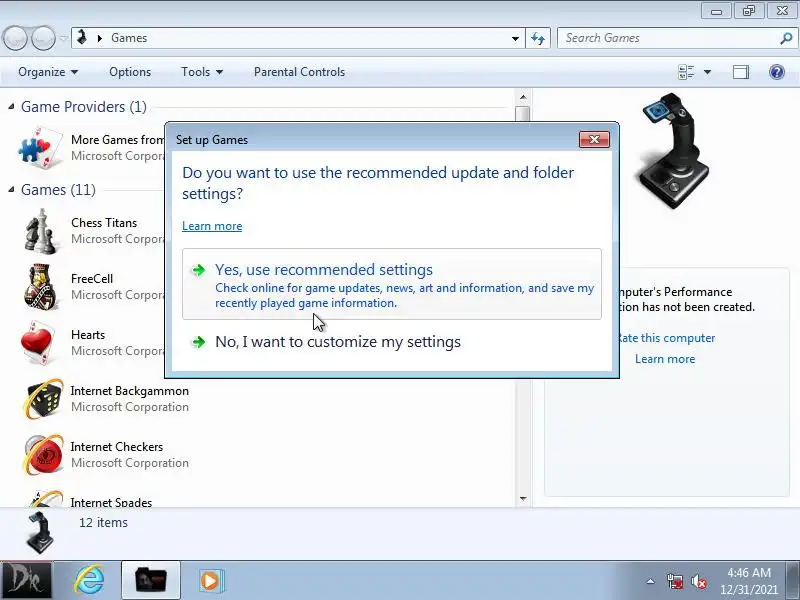Click the Games breadcrumb in address bar
Image resolution: width=800 pixels, height=600 pixels.
[129, 38]
